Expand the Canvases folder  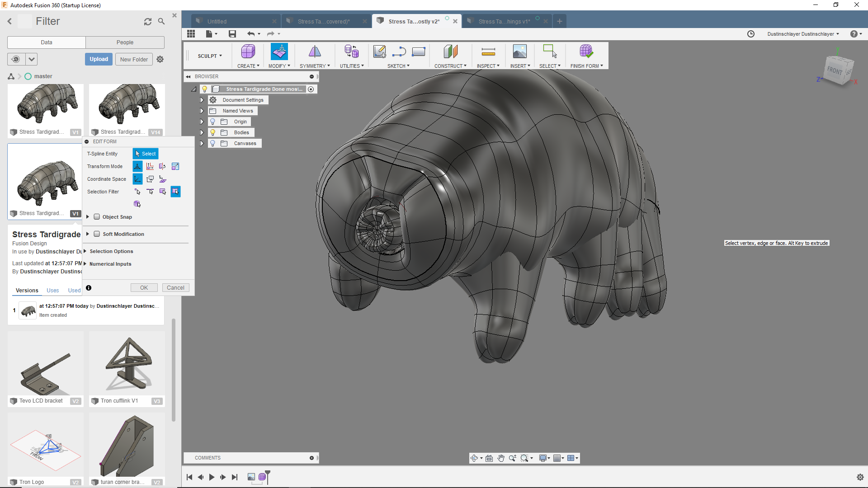click(202, 143)
